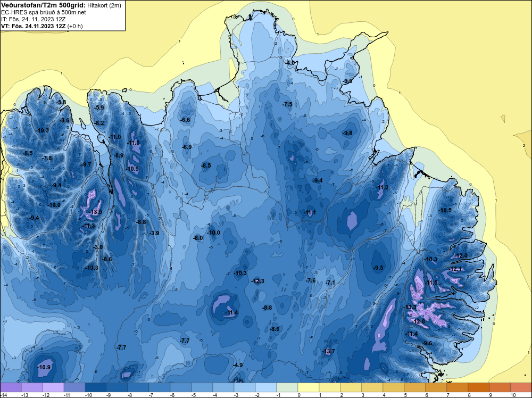Click the -10.5 temperature label
This screenshot has width=532, height=398.
[445, 210]
